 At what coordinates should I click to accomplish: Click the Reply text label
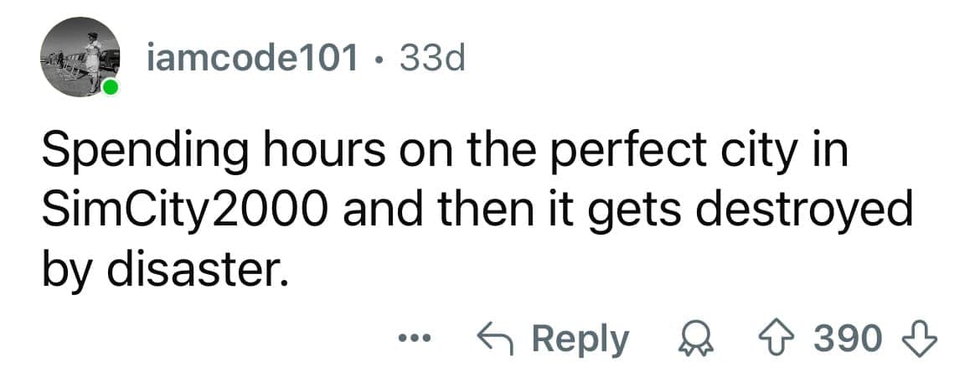580,339
